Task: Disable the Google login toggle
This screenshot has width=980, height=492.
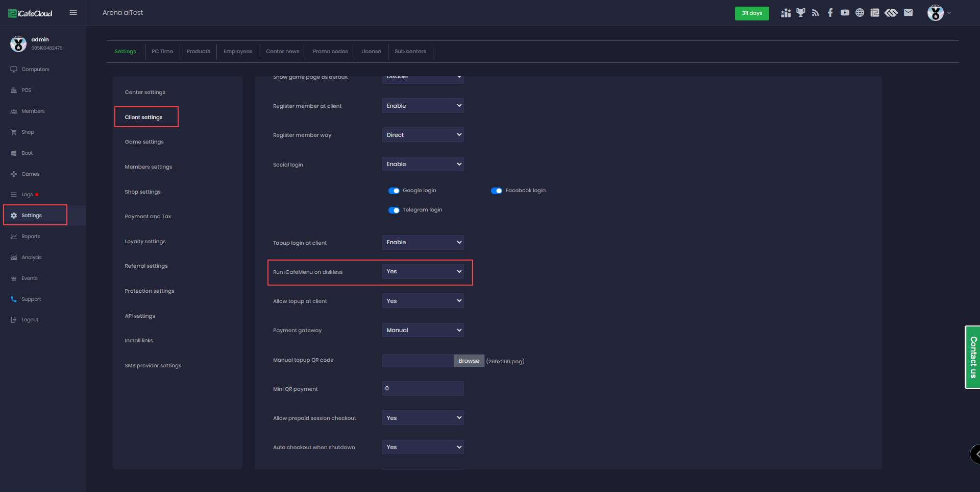Action: (394, 191)
